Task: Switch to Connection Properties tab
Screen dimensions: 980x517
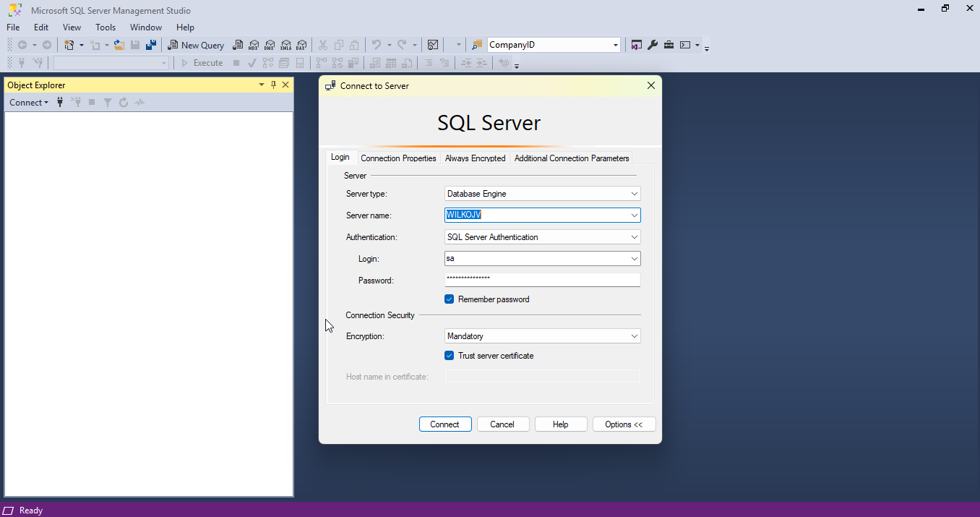Action: [398, 158]
